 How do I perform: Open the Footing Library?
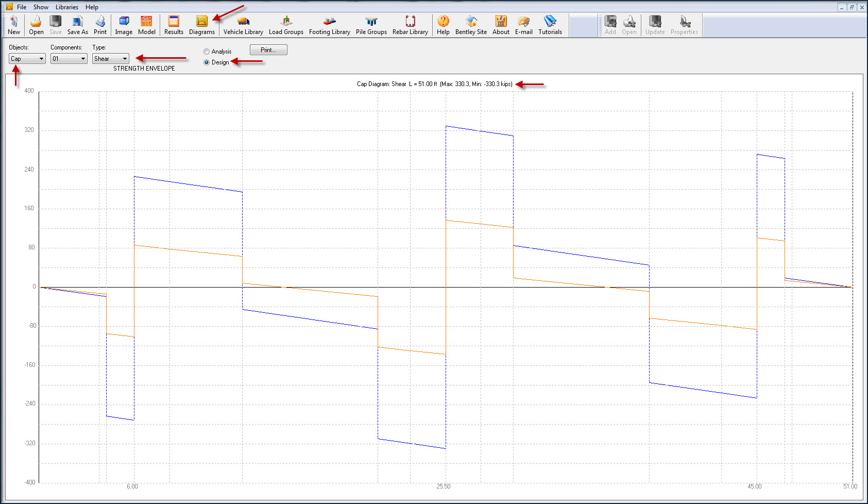[x=329, y=25]
